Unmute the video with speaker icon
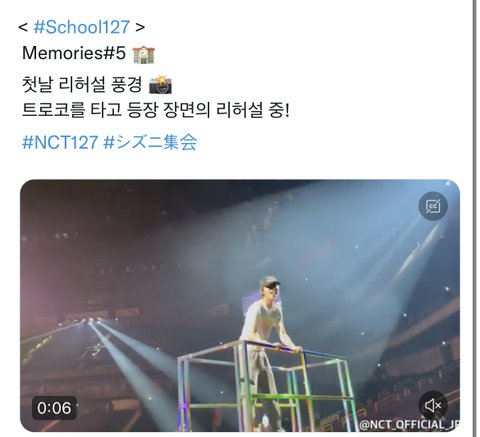 coord(433,405)
